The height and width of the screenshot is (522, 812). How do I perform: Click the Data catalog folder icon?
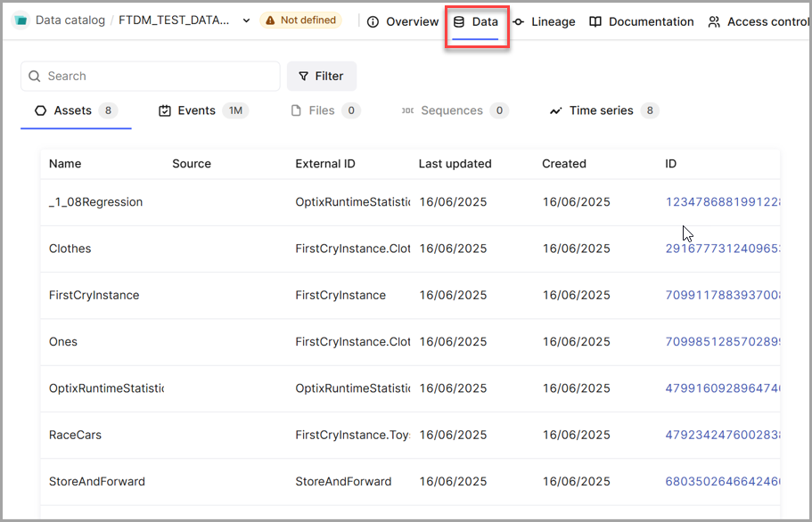[x=21, y=20]
